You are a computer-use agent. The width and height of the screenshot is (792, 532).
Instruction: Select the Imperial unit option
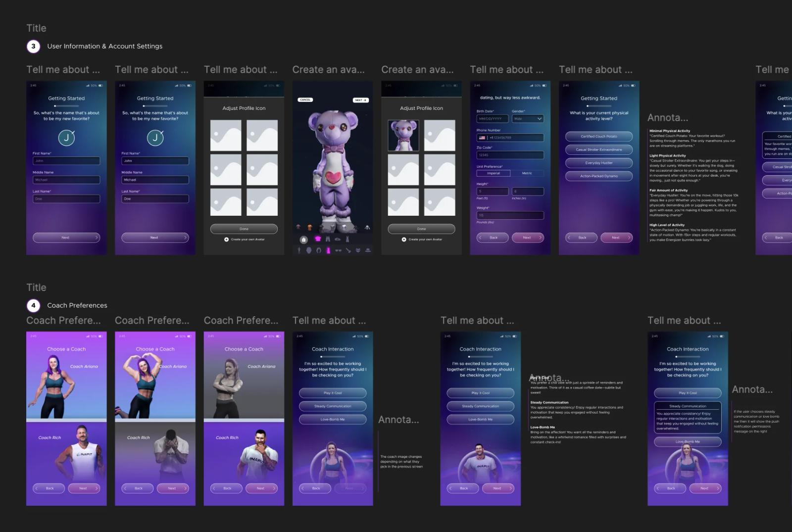494,173
